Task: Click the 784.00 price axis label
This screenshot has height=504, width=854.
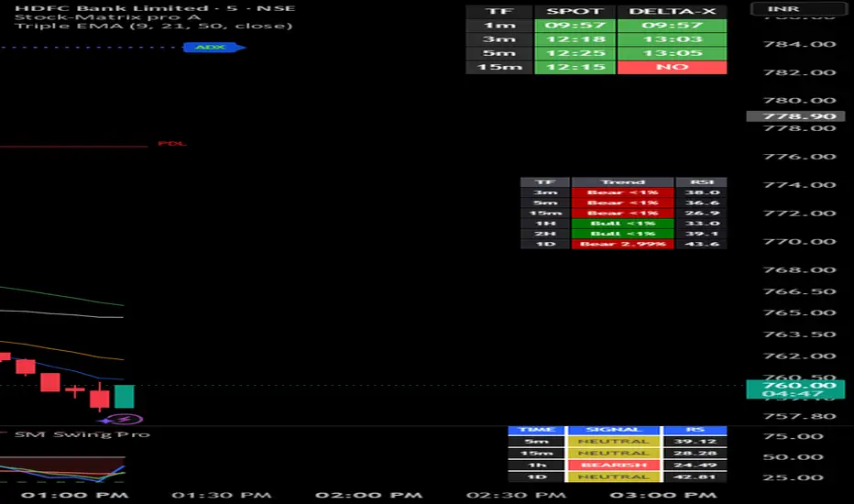Action: tap(799, 44)
